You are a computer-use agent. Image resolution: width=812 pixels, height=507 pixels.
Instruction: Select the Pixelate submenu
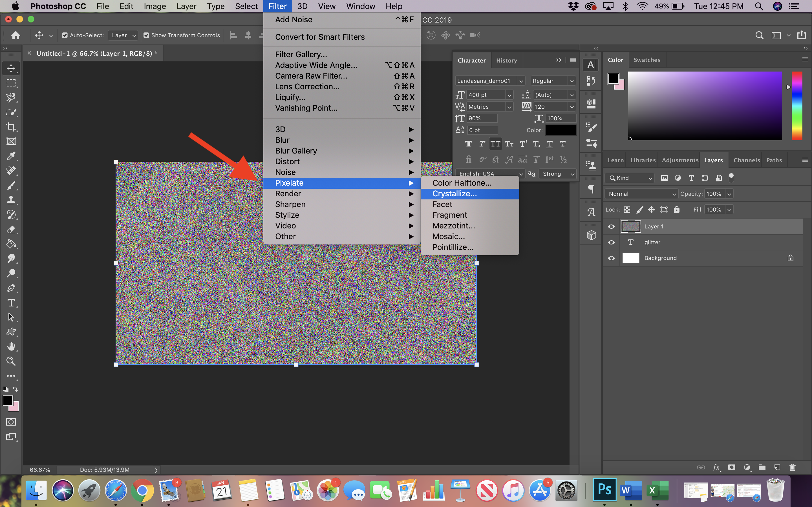(x=342, y=183)
